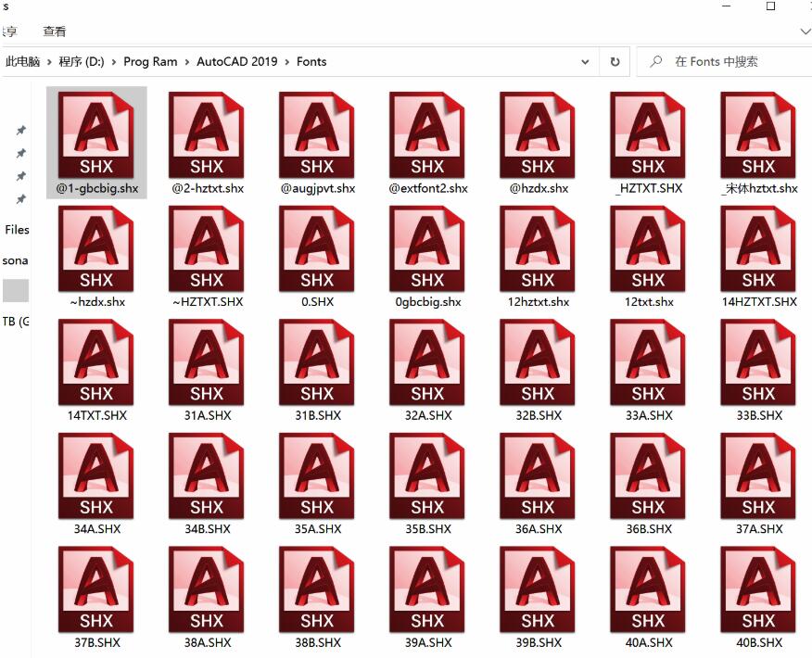Click the 38A.SHX file icon
The height and width of the screenshot is (658, 812).
[x=206, y=588]
